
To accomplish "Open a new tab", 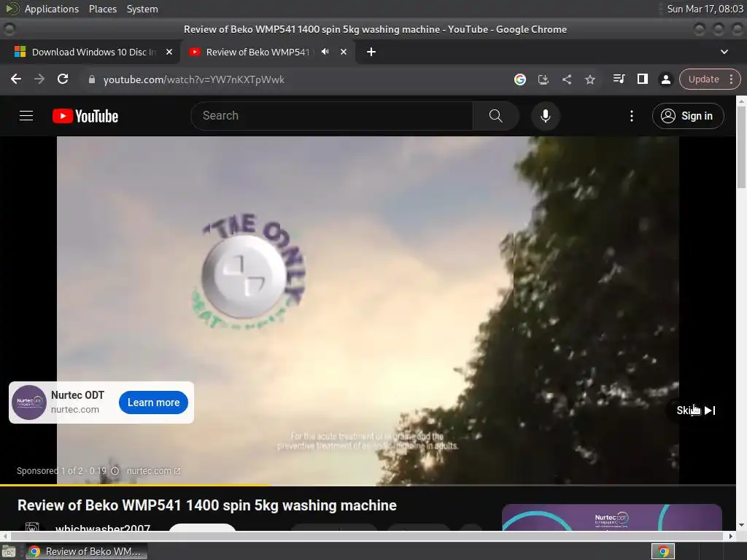I will tap(371, 52).
